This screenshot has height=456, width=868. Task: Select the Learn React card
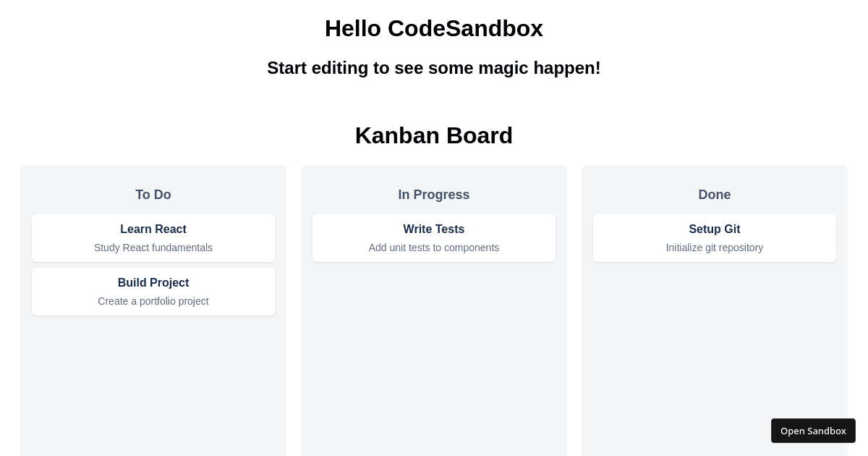[x=153, y=238]
